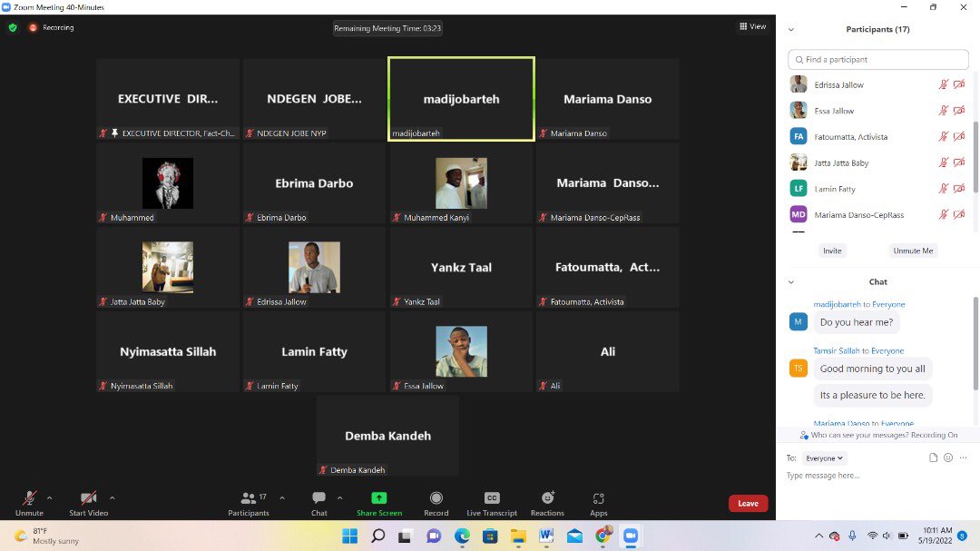The height and width of the screenshot is (551, 980).
Task: Click the pin icon on Executive Director tile
Action: [x=114, y=133]
